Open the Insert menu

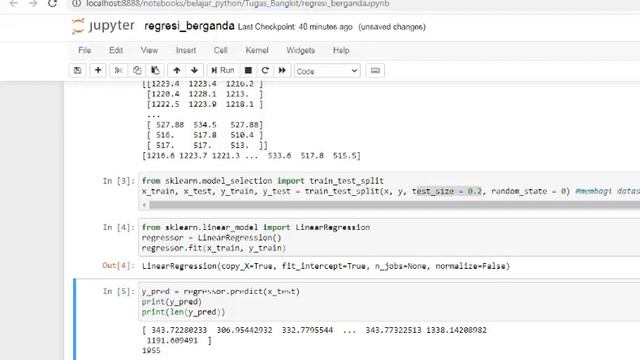186,51
